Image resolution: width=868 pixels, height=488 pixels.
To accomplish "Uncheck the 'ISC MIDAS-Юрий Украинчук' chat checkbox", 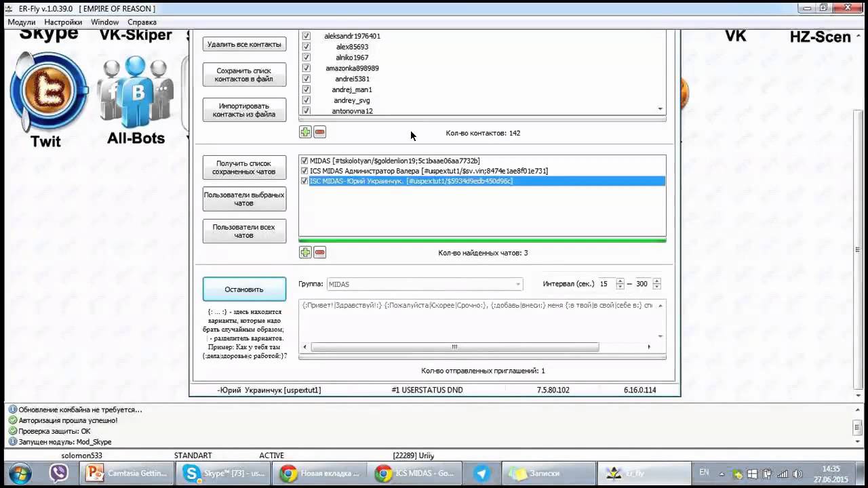I will (304, 181).
